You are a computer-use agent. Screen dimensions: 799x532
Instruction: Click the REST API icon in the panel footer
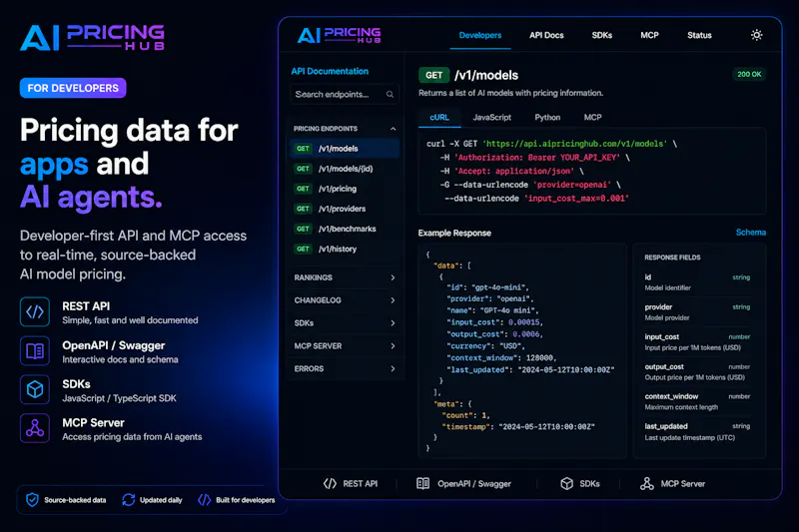[330, 484]
